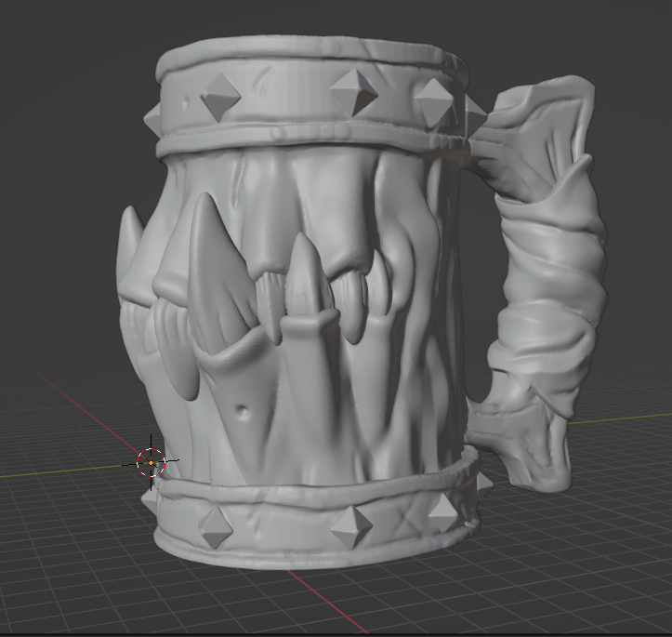The height and width of the screenshot is (637, 672).
Task: Select the leftmost front stud on bottom band
Action: point(216,527)
